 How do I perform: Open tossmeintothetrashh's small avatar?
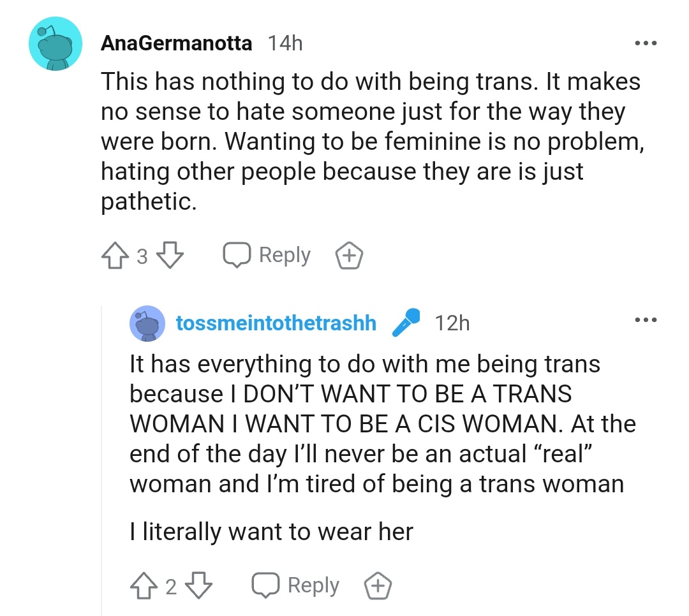[x=147, y=323]
